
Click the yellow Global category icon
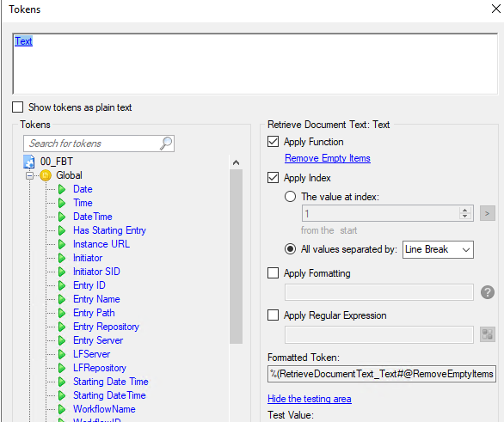click(46, 175)
